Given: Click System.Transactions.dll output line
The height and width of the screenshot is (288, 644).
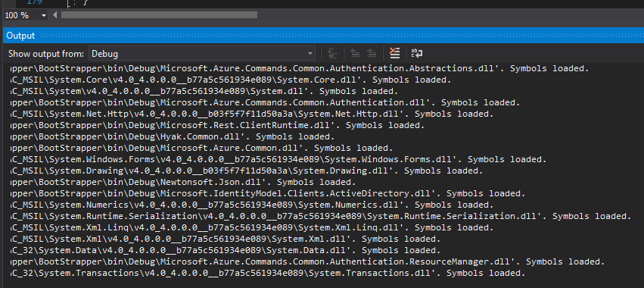Looking at the screenshot, I should 267,273.
